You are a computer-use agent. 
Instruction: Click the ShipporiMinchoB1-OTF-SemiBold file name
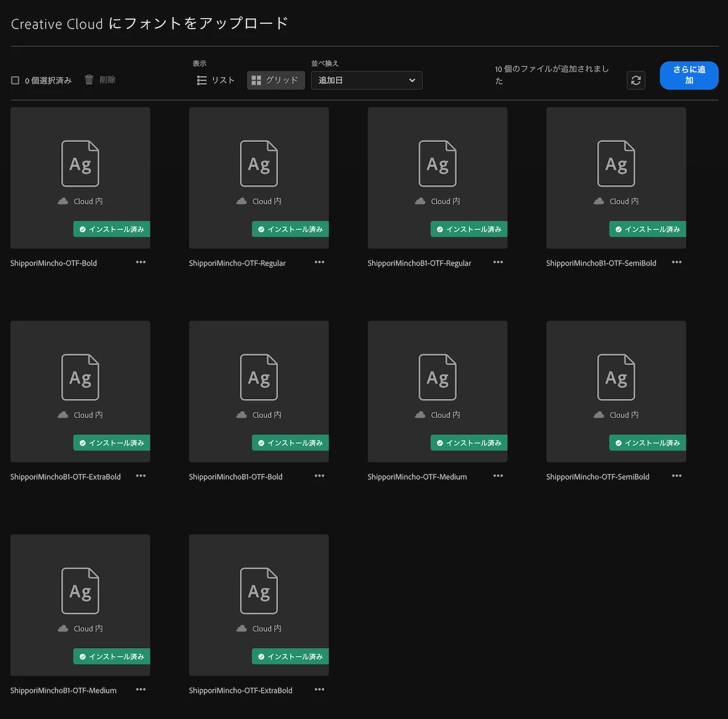[601, 263]
